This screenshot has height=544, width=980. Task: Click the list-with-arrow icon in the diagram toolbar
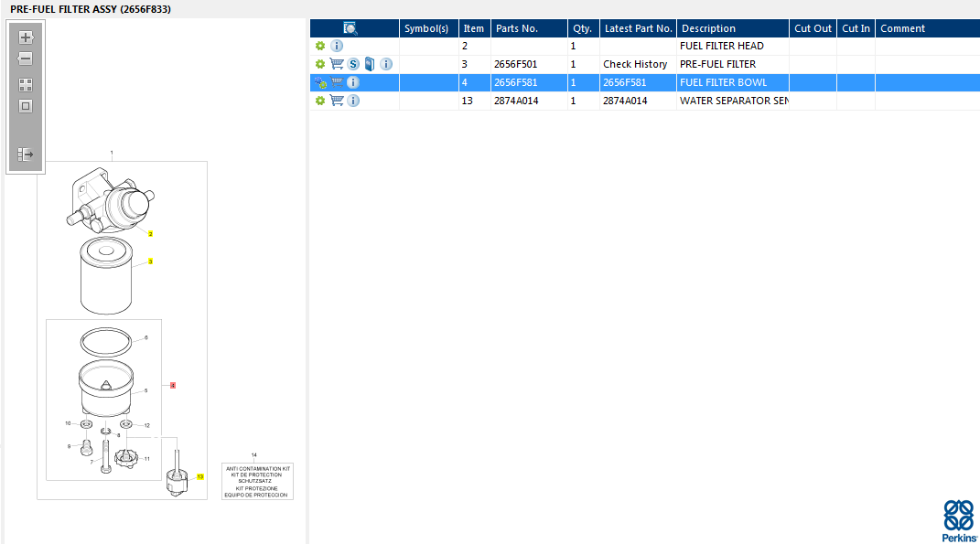[26, 155]
